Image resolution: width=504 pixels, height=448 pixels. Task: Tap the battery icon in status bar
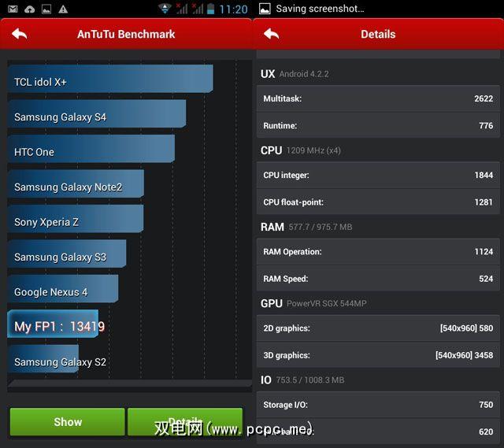[210, 9]
